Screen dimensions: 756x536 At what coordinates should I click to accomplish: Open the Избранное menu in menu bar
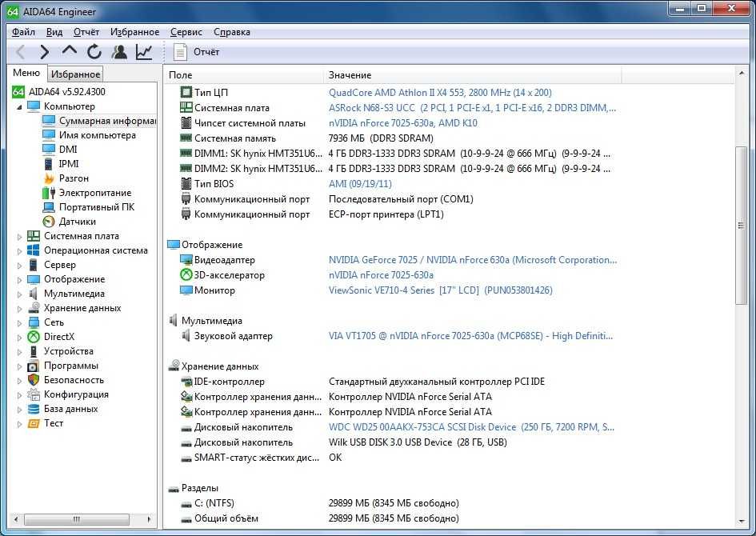pos(134,32)
